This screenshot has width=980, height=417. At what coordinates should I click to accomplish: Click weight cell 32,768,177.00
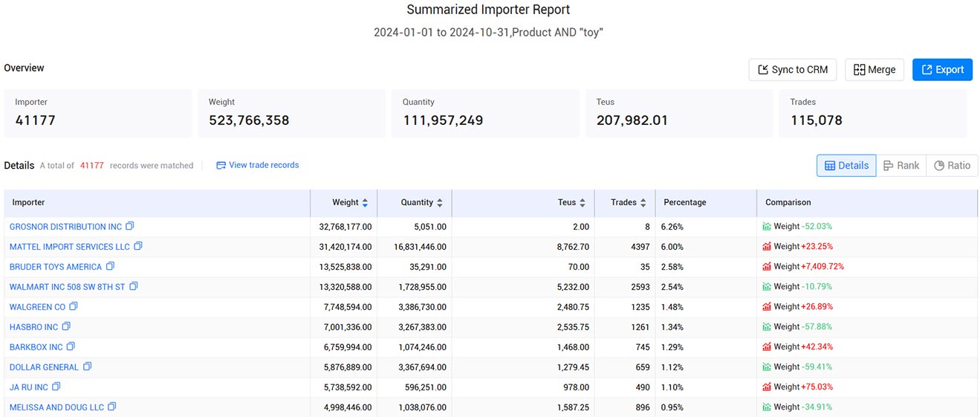pos(345,227)
